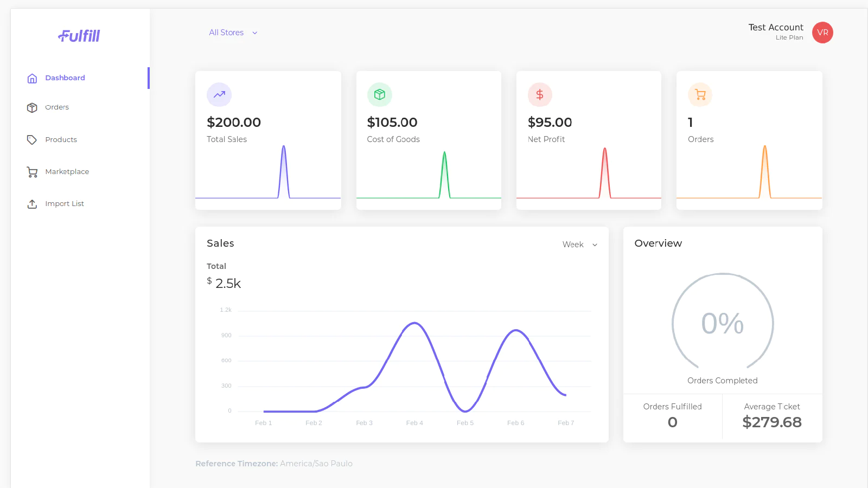The width and height of the screenshot is (868, 488).
Task: Click the Products tag icon
Action: (32, 140)
